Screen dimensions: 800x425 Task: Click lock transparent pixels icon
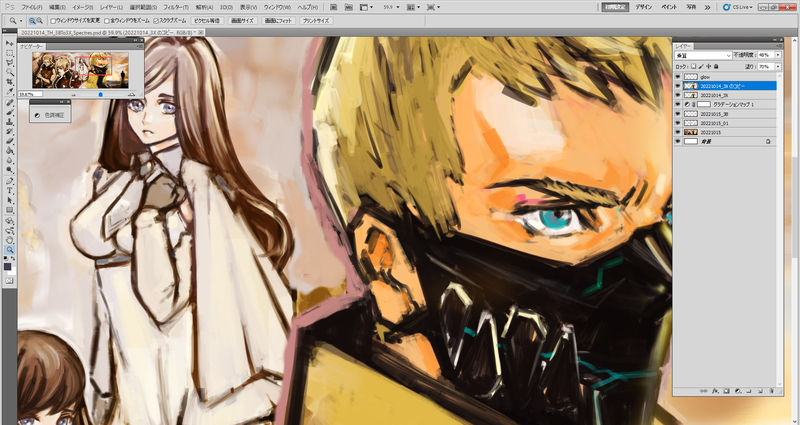point(692,66)
